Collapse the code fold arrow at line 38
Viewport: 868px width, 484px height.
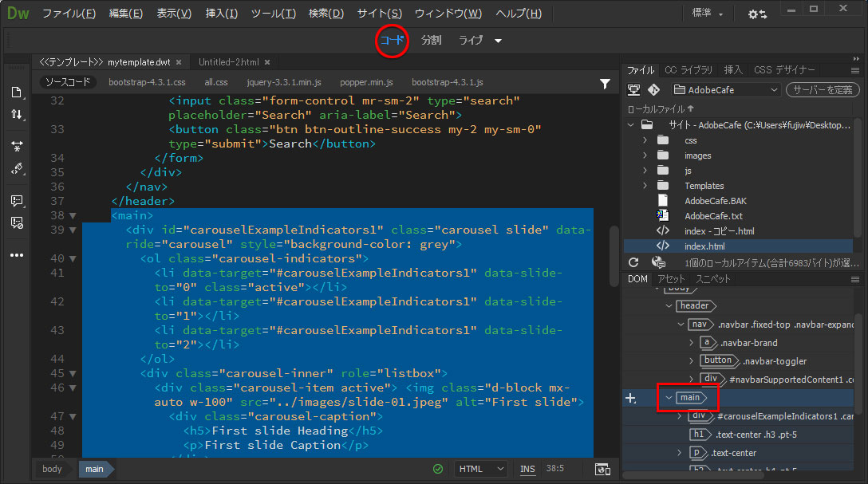pyautogui.click(x=73, y=216)
